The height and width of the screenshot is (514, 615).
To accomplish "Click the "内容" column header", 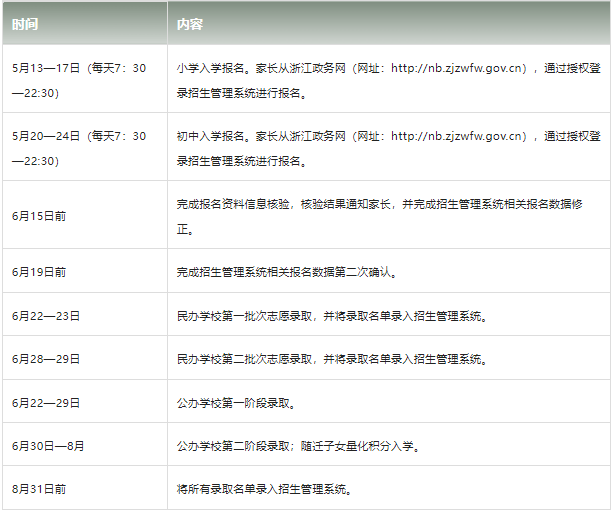I will (189, 23).
